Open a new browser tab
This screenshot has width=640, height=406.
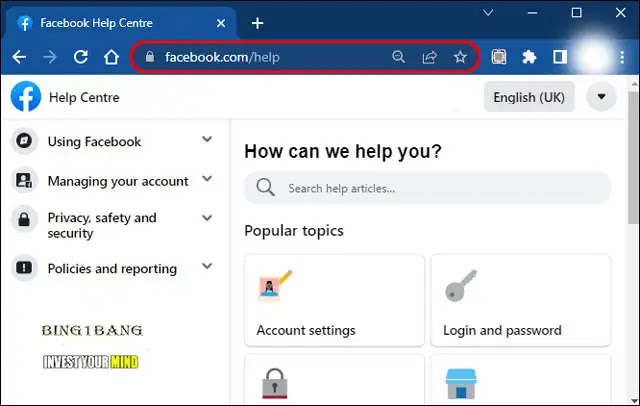click(257, 23)
